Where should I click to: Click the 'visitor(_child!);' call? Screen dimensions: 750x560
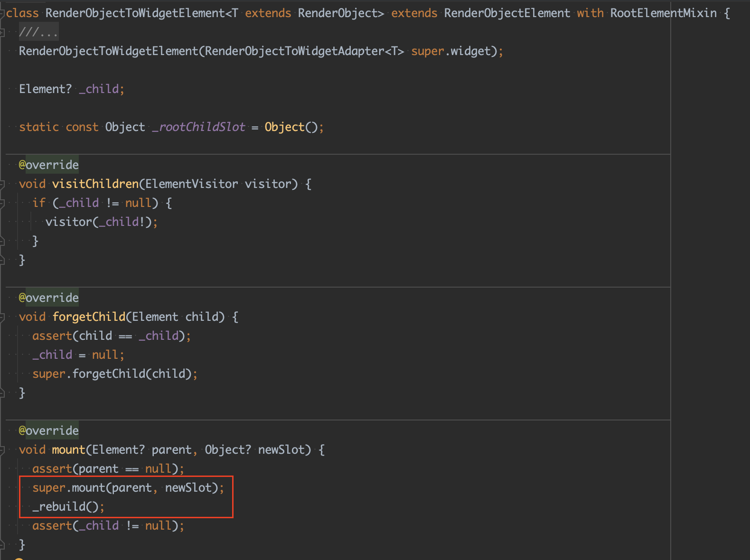102,222
